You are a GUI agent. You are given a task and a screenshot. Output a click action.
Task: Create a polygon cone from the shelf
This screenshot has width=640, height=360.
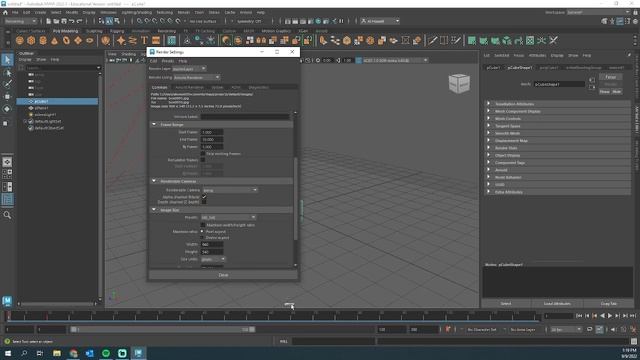pyautogui.click(x=55, y=40)
